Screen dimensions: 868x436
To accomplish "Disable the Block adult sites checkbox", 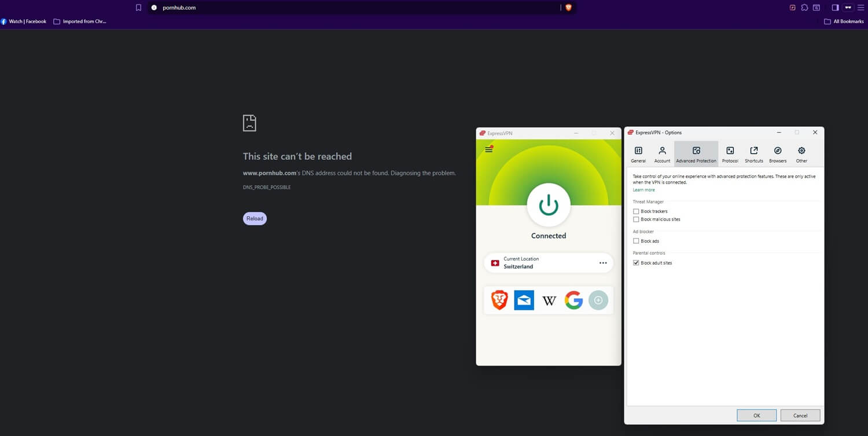I will tap(636, 262).
